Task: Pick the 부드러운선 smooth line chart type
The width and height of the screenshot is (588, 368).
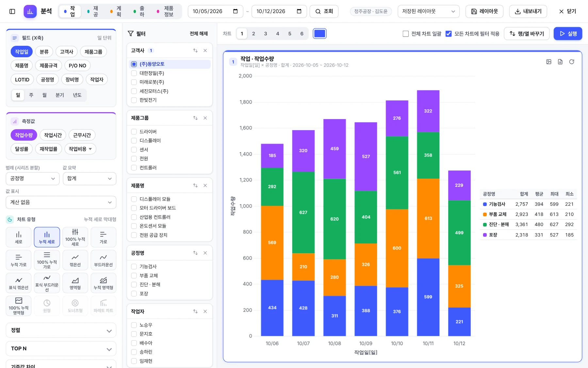Action: click(103, 260)
